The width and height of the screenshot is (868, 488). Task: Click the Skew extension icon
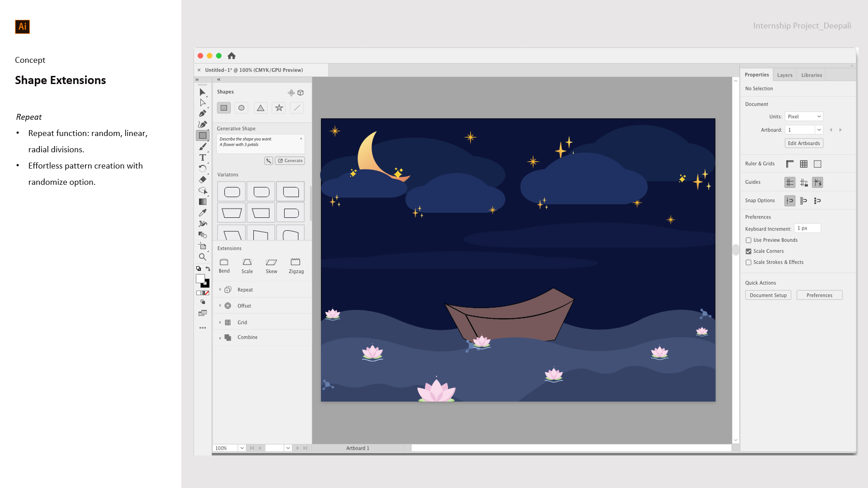point(271,262)
